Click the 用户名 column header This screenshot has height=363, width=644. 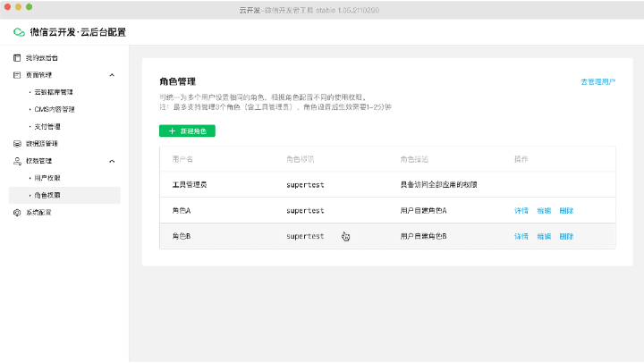(182, 159)
